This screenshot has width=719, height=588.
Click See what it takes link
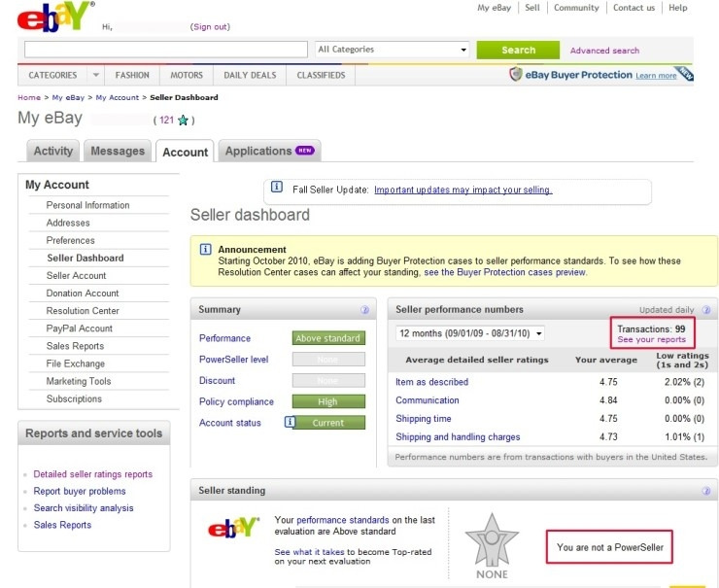[310, 552]
